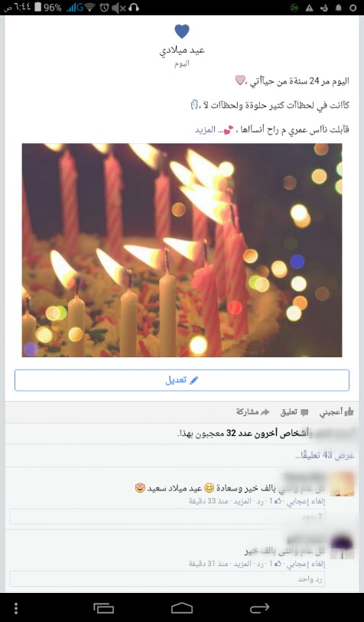Viewport: 364px width, 622px height.
Task: Open the second commenter's avatar
Action: tap(342, 546)
